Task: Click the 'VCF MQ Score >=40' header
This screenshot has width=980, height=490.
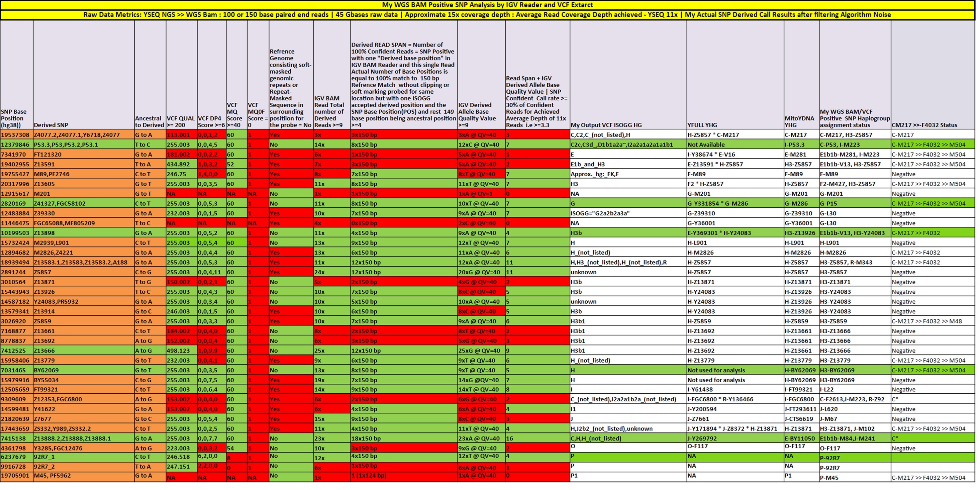Action: pos(236,75)
